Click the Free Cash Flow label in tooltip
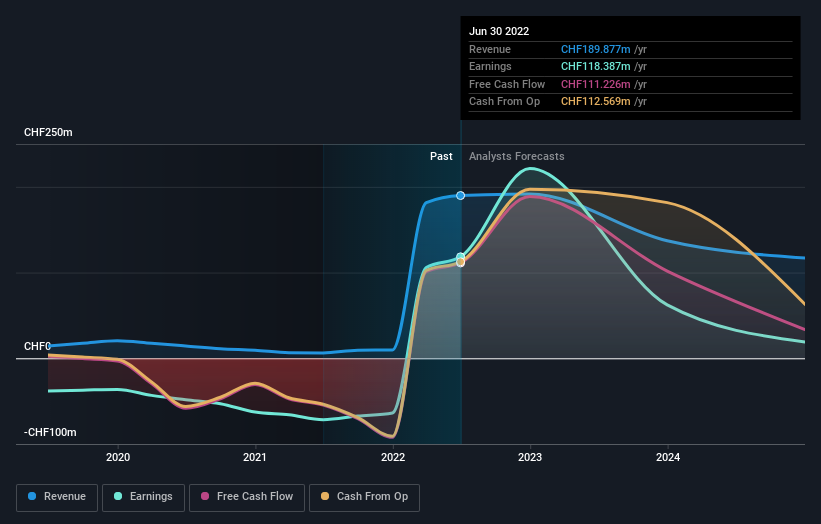The height and width of the screenshot is (524, 821). (x=507, y=84)
